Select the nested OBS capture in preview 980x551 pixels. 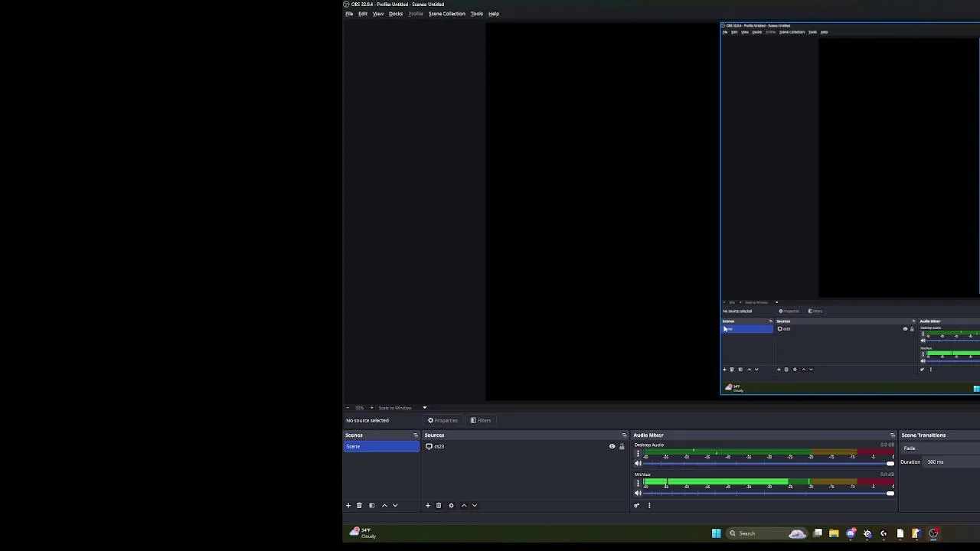click(850, 208)
